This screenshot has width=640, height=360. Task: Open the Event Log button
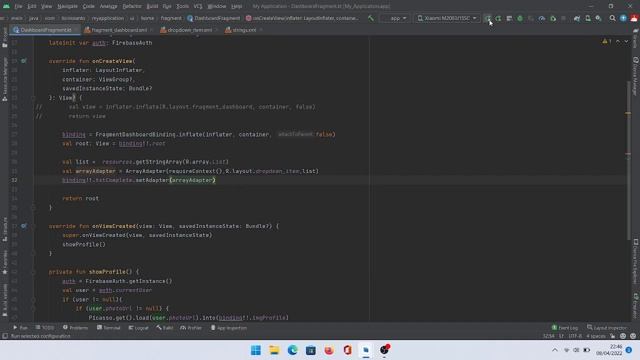click(565, 328)
